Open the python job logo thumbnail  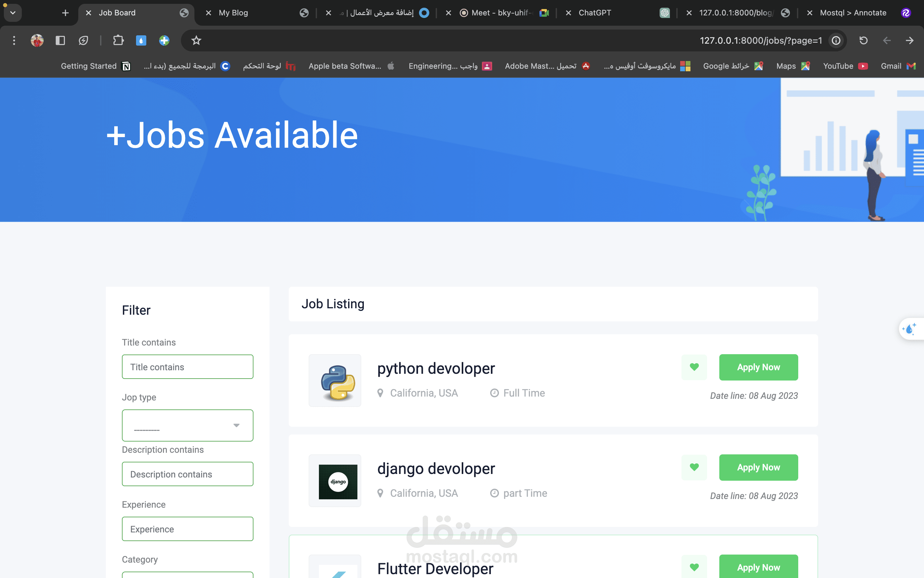[335, 381]
